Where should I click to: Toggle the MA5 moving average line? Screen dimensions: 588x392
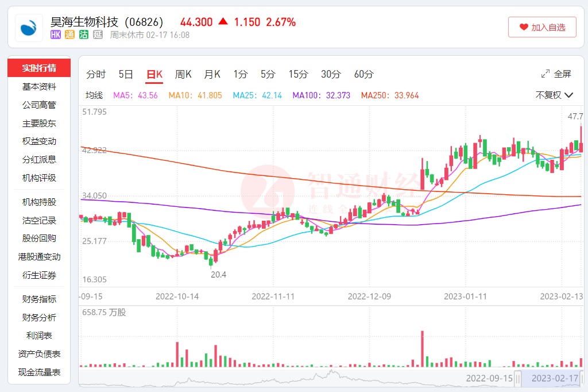pos(136,95)
